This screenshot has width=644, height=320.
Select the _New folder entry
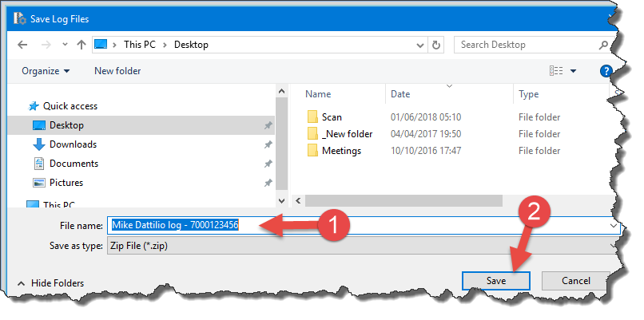click(347, 134)
